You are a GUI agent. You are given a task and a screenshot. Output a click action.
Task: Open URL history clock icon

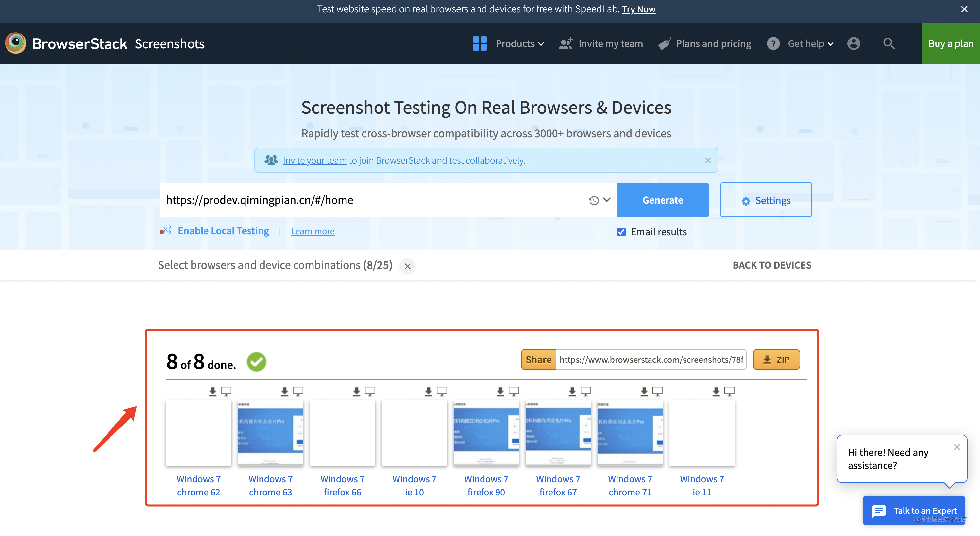[x=594, y=200]
